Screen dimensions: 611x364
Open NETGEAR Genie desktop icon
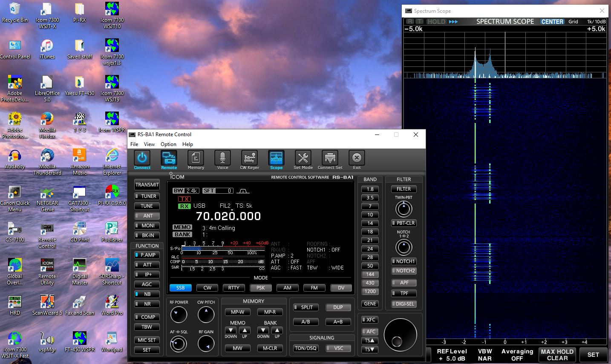(x=47, y=199)
